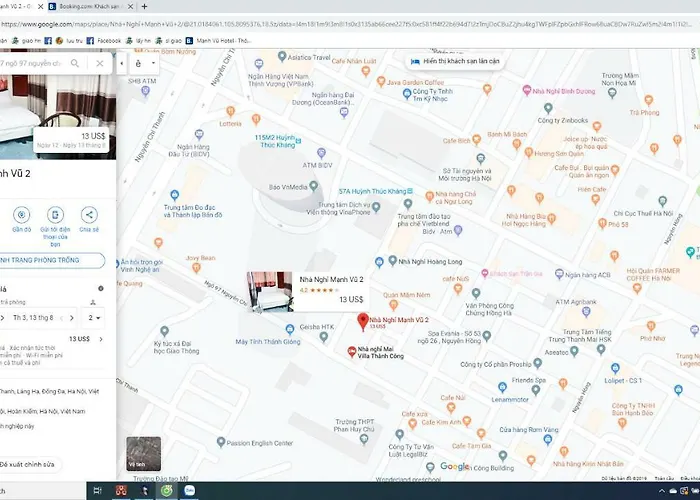Click the info icon beside the price section
Screen dimensions: 700x500
101,288
